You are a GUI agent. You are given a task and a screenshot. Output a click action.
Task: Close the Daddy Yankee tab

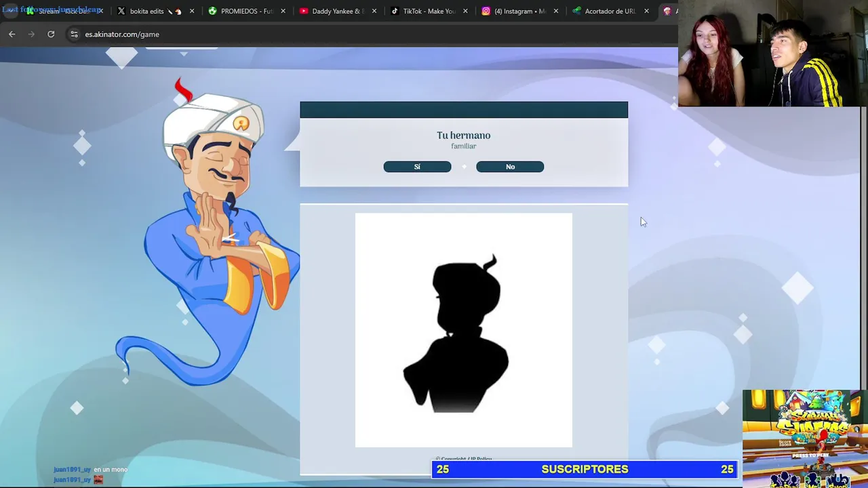374,11
